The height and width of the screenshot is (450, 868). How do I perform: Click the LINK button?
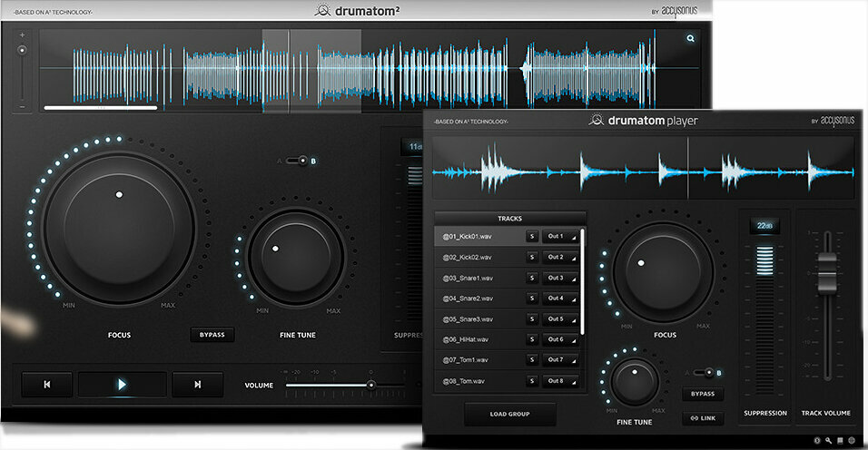point(703,418)
